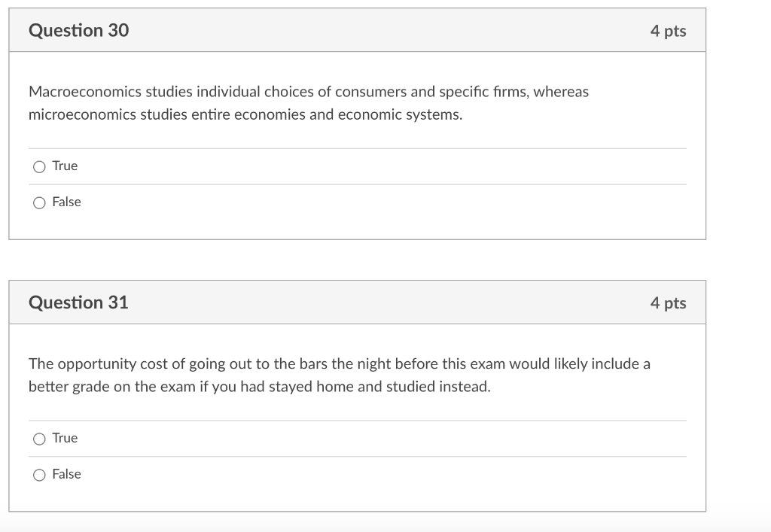The width and height of the screenshot is (771, 532).
Task: Click the Question 31 heading
Action: pyautogui.click(x=78, y=302)
